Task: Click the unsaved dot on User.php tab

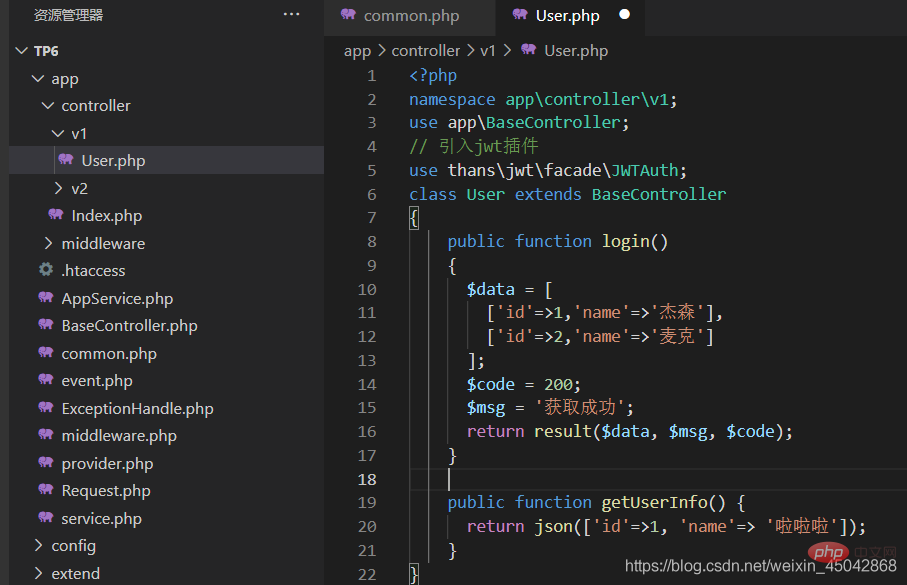Action: tap(625, 14)
